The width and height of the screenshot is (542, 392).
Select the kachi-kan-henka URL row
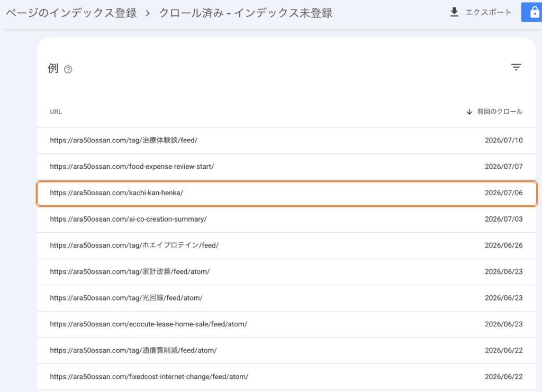[x=286, y=193]
